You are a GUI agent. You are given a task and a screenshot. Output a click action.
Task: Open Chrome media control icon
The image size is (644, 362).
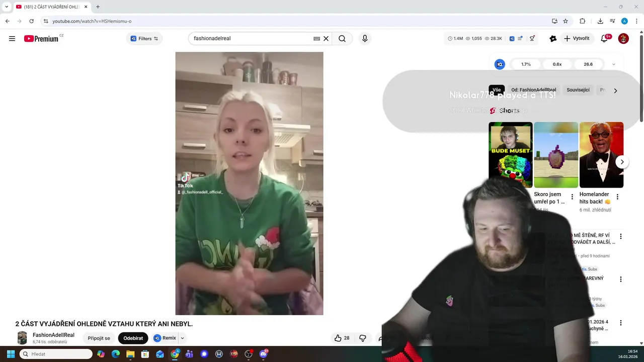tap(612, 21)
